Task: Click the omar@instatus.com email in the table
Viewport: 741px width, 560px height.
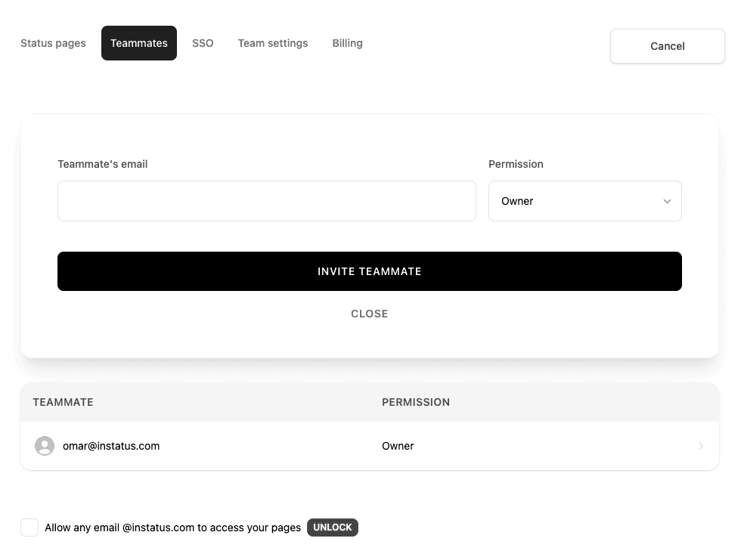Action: (111, 446)
